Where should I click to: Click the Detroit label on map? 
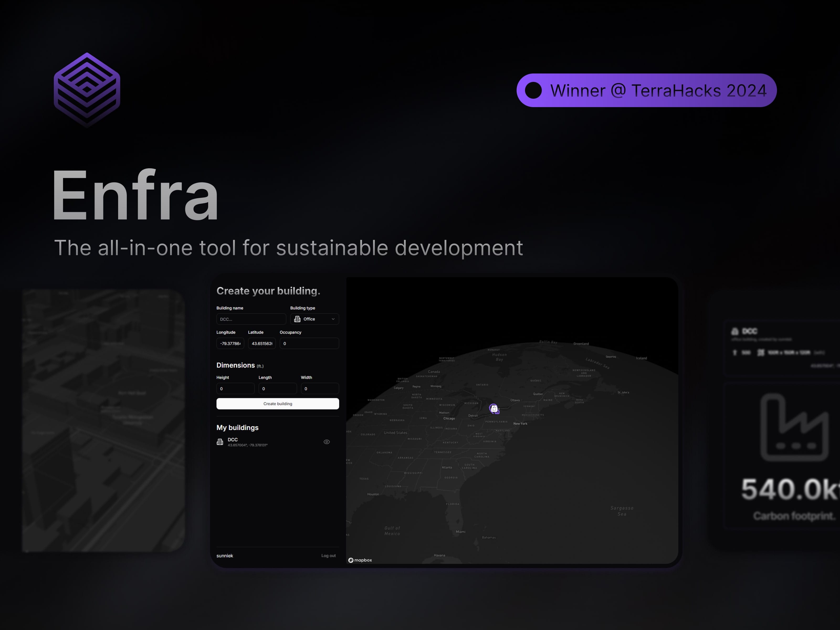(473, 416)
